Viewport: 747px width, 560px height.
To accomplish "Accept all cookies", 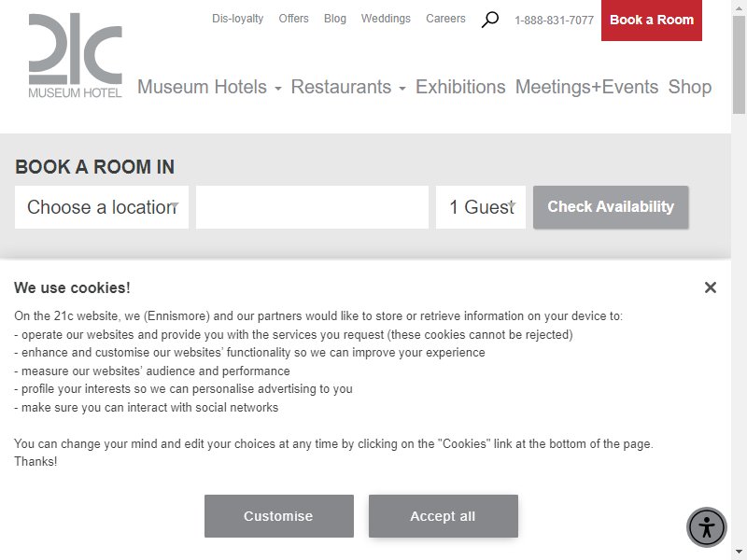I will point(443,516).
